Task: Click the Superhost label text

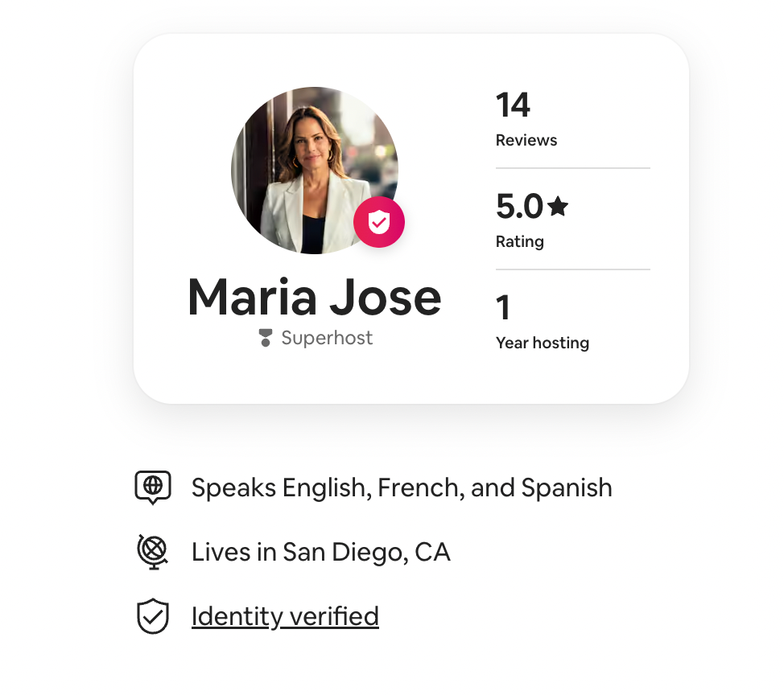Action: click(327, 338)
